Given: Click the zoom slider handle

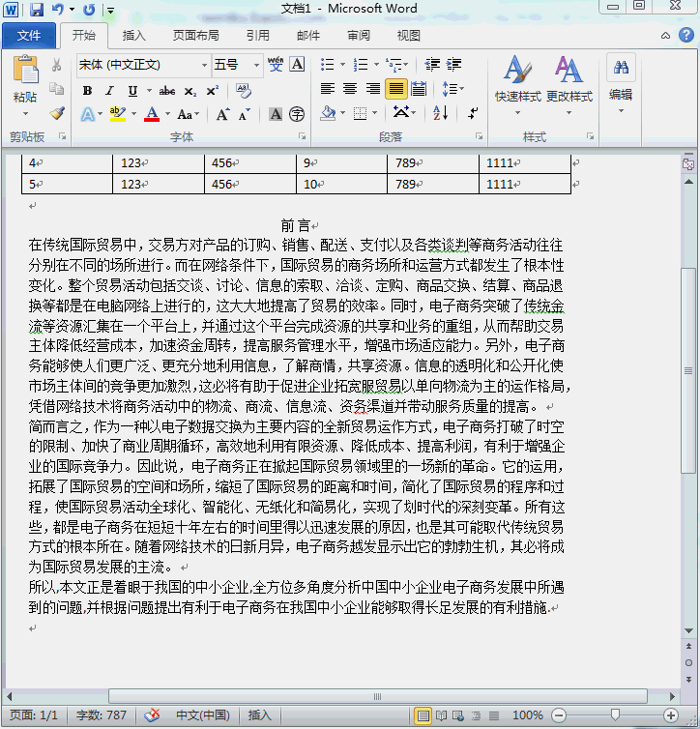Looking at the screenshot, I should 615,715.
